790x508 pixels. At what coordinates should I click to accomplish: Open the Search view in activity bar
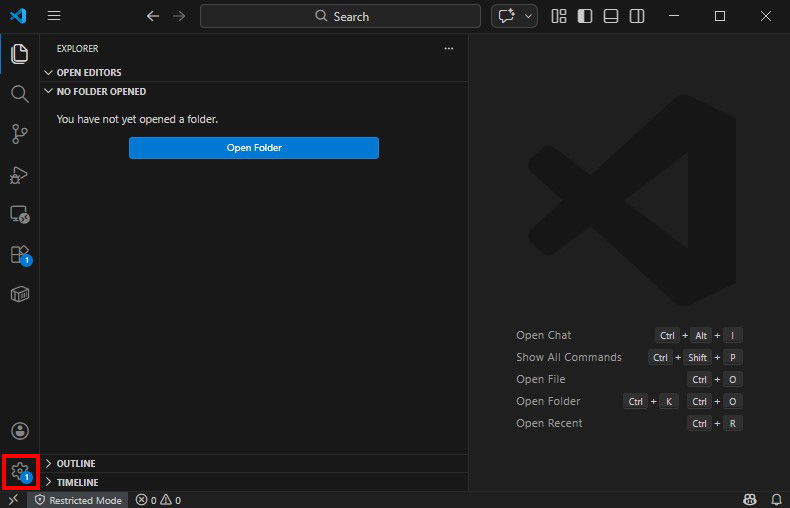(20, 94)
